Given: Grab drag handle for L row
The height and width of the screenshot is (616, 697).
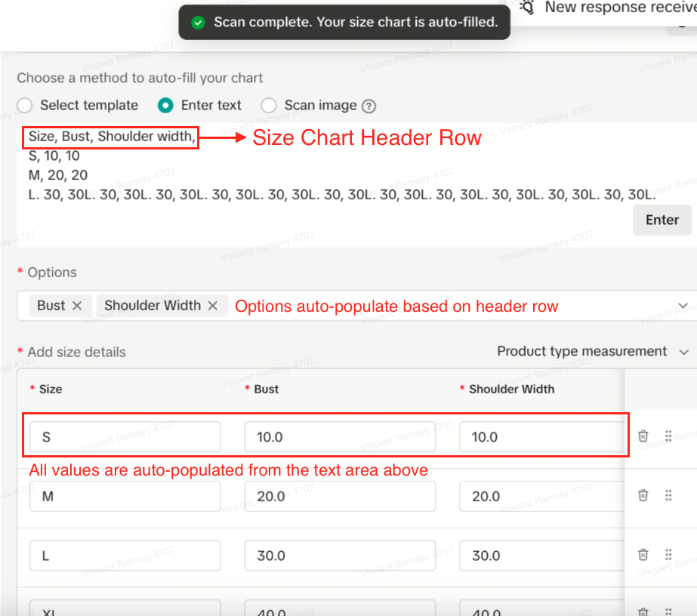Looking at the screenshot, I should pos(668,555).
